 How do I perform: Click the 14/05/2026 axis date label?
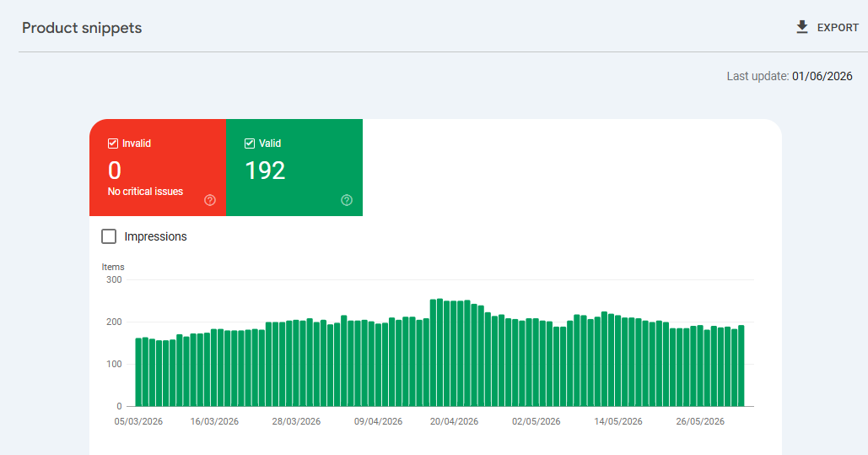pos(618,422)
